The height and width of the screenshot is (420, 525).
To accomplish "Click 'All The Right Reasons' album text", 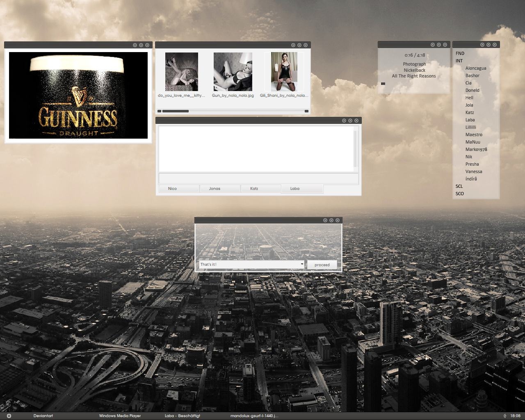I will 414,76.
